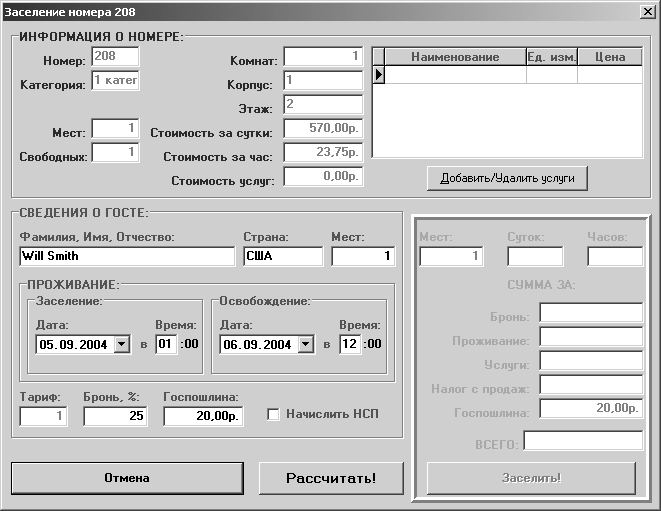This screenshot has width=661, height=511.
Task: Toggle the Начислить НСП checkbox
Action: 274,414
